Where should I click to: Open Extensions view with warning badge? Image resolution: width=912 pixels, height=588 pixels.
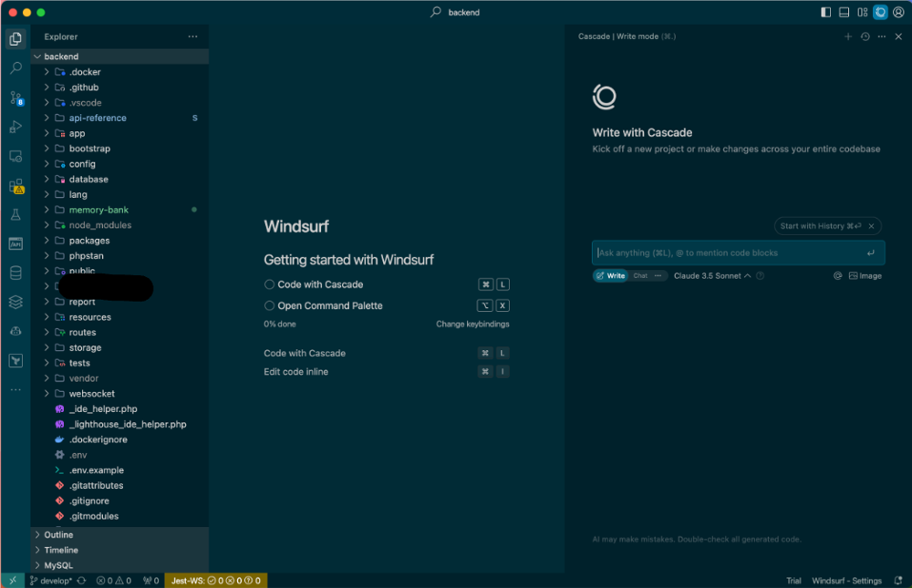click(16, 186)
